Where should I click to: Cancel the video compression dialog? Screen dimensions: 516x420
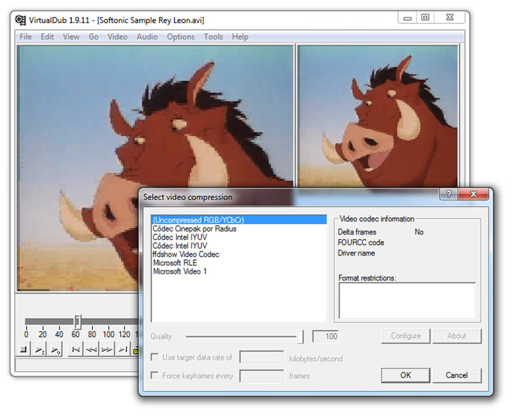(x=457, y=375)
